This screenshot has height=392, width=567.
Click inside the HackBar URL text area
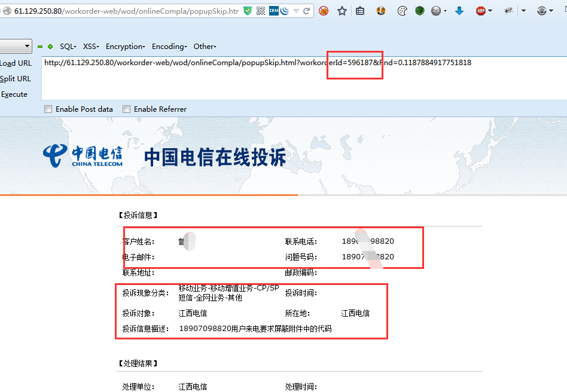[304, 78]
